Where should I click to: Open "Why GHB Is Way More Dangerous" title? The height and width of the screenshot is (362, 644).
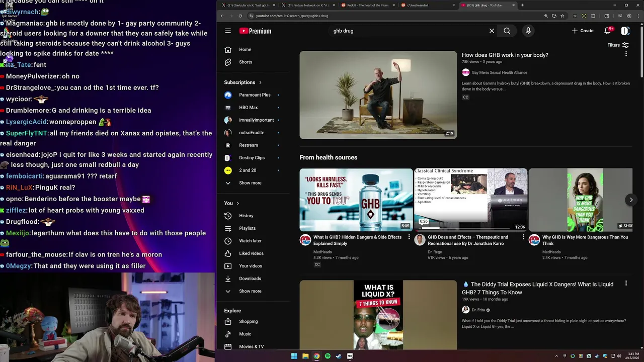coord(585,240)
